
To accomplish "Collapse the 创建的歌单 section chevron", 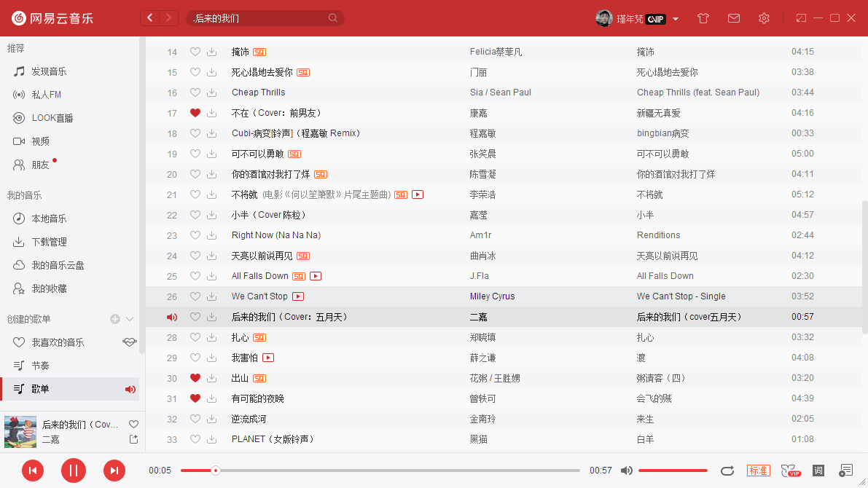I will 130,319.
